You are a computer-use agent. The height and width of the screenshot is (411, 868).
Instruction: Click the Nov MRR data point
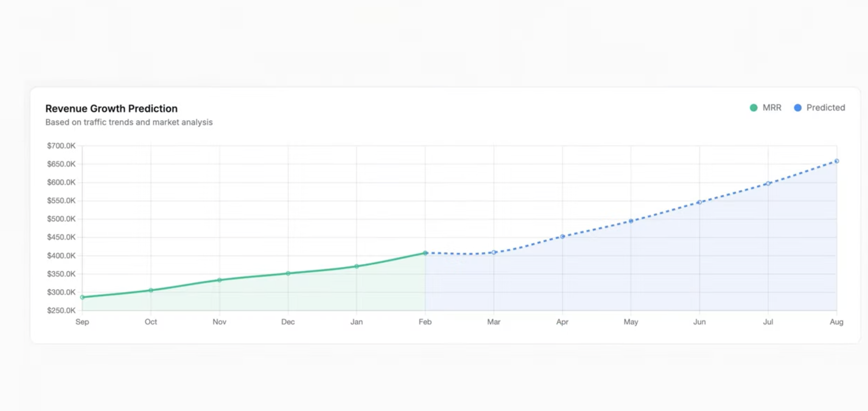tap(219, 280)
